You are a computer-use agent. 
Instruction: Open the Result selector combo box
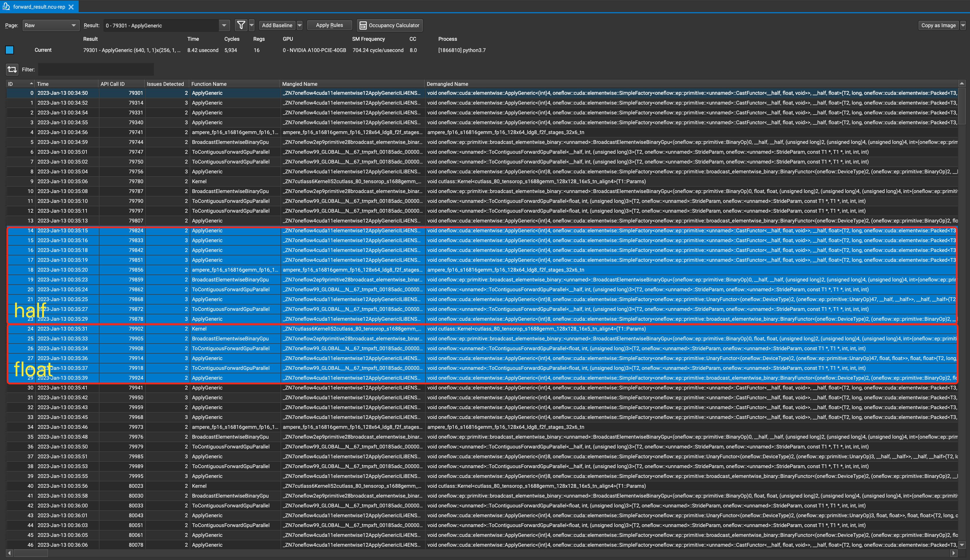pos(166,25)
